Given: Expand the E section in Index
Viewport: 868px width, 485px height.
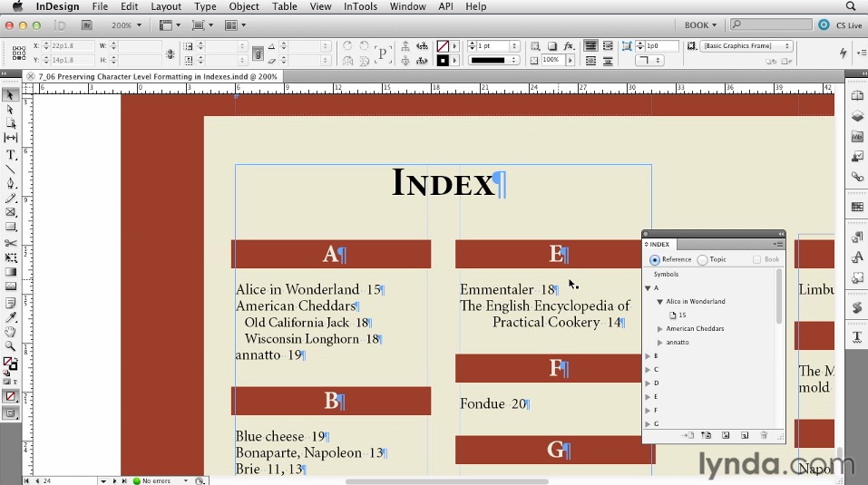Looking at the screenshot, I should 648,397.
